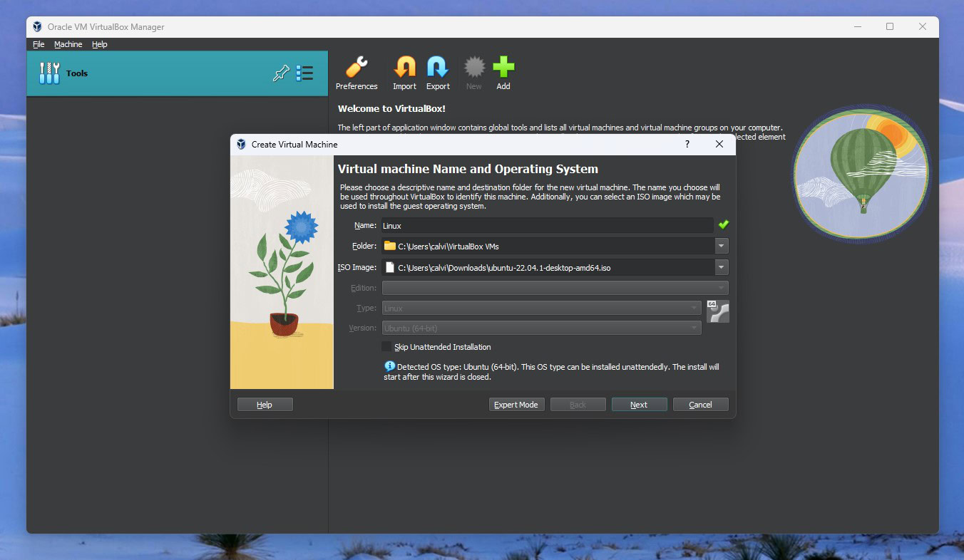
Task: Switch to Expert Mode
Action: tap(516, 405)
